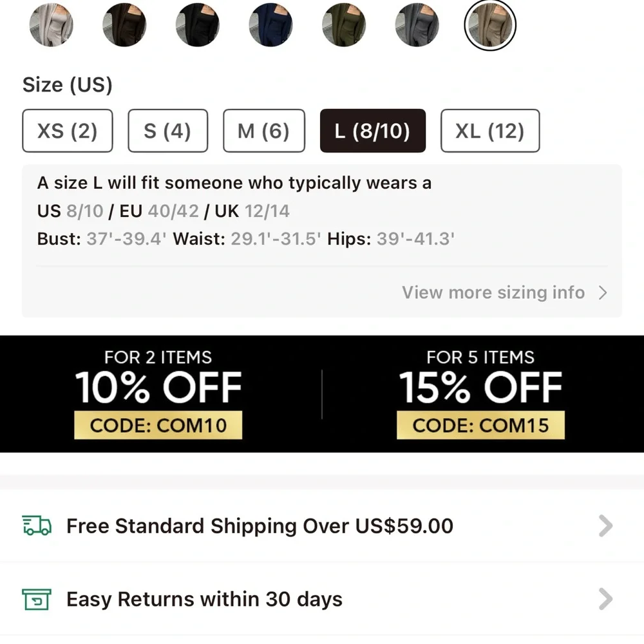Choose the dark brown color swatch

(x=124, y=25)
